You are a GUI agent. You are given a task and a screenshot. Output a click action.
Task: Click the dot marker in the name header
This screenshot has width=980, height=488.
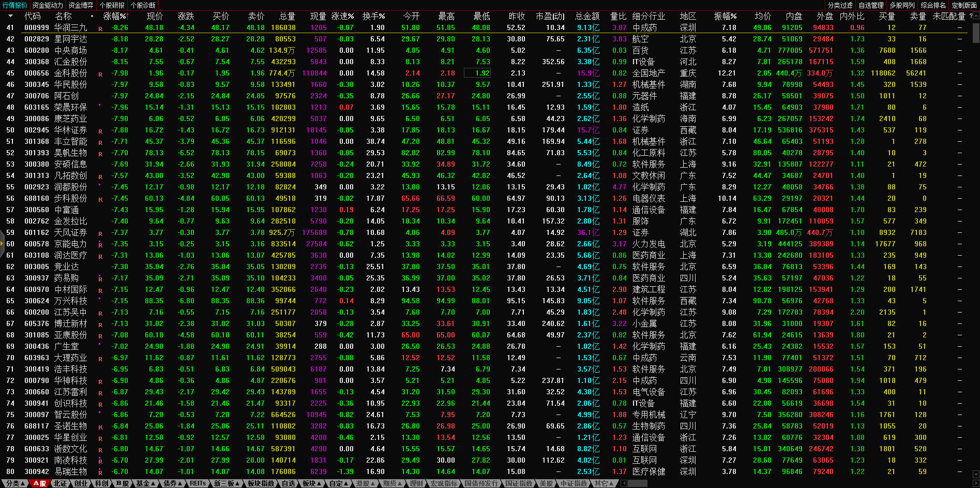coord(92,16)
